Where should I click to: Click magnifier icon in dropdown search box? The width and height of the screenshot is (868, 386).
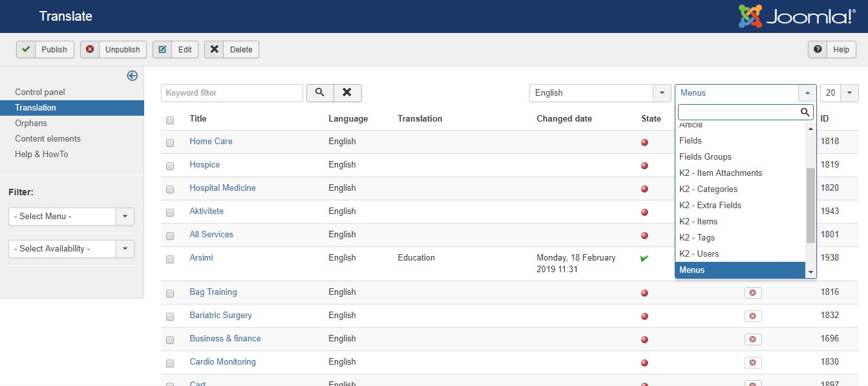click(x=805, y=112)
